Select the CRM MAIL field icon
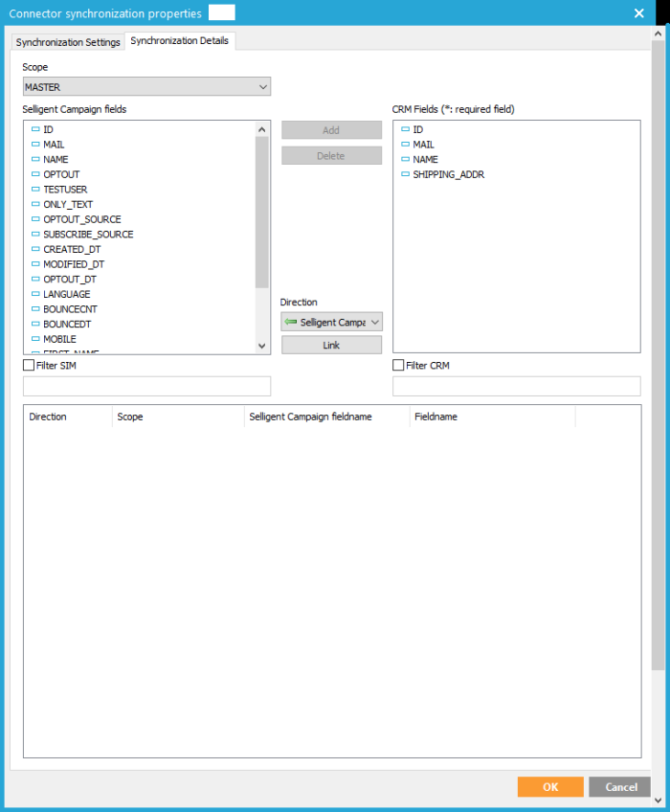670x812 pixels. pyautogui.click(x=405, y=145)
